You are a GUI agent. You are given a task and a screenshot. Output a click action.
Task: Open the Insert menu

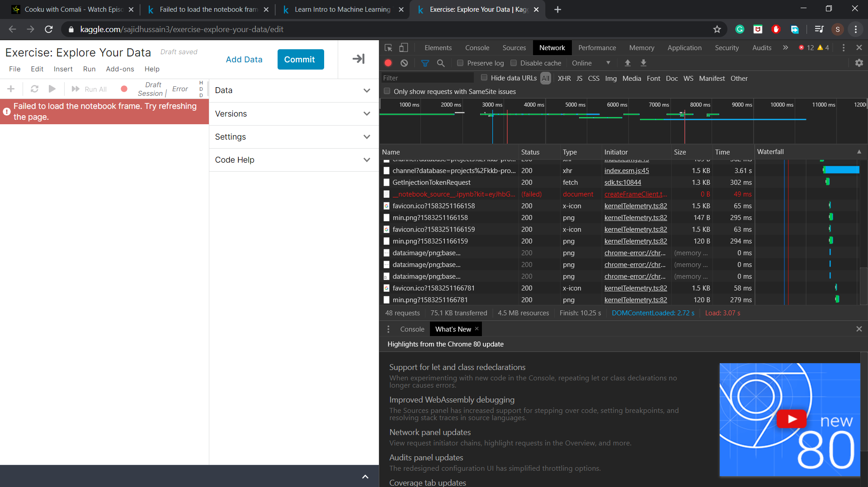pyautogui.click(x=63, y=69)
